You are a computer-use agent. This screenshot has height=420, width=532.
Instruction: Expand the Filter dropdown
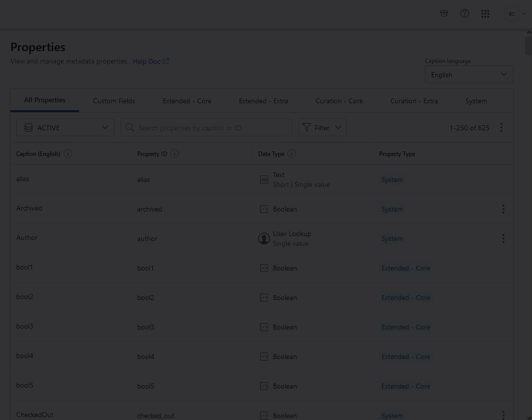tap(322, 127)
